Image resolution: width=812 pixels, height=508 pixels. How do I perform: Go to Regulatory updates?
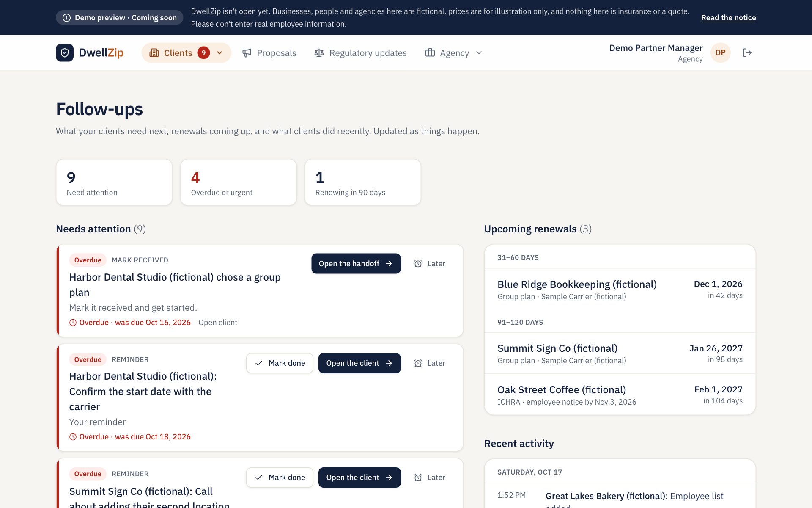[x=361, y=53]
